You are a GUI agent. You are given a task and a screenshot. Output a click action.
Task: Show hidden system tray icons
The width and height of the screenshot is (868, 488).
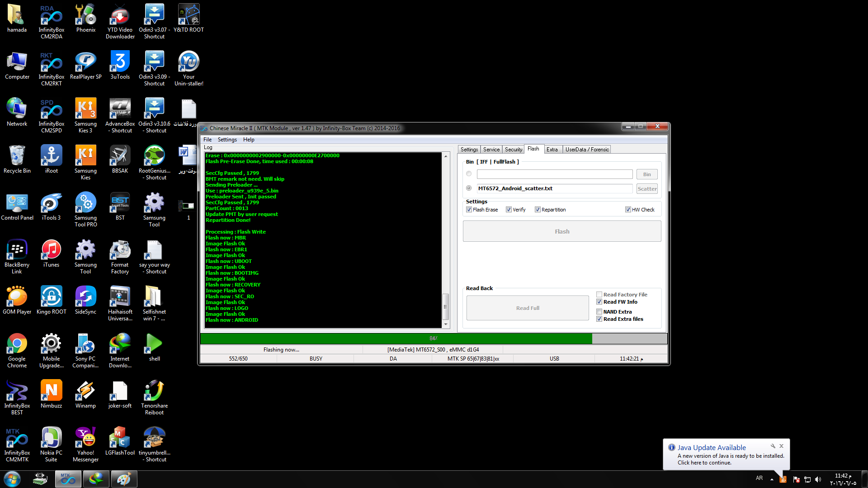[x=772, y=479]
